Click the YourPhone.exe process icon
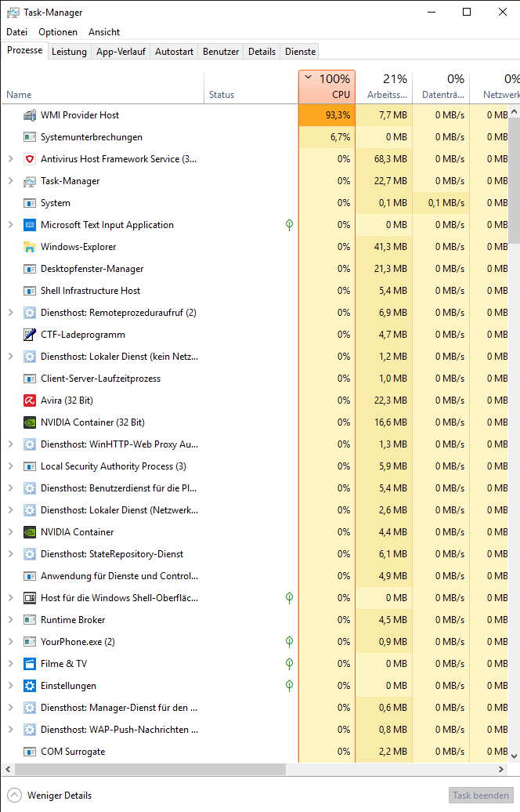520x812 pixels. pos(30,642)
